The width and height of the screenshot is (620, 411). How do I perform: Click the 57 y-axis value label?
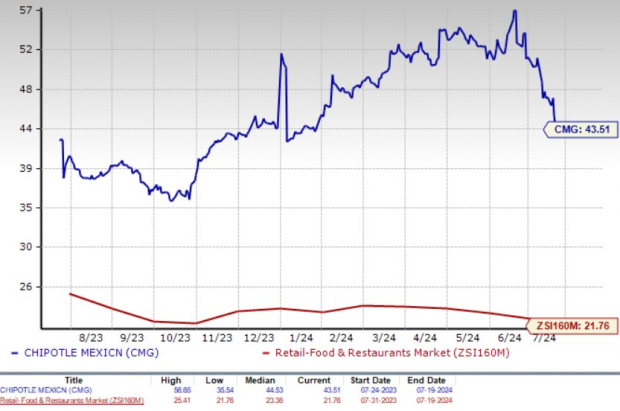tap(27, 11)
